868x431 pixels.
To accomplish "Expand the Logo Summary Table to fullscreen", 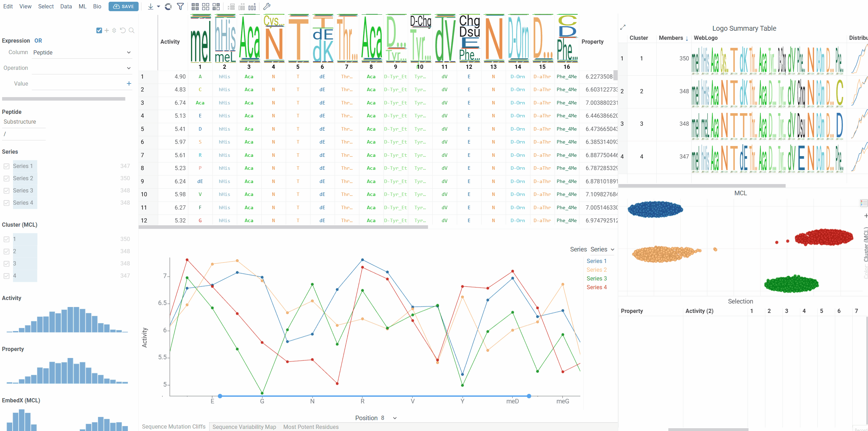I will pyautogui.click(x=623, y=27).
